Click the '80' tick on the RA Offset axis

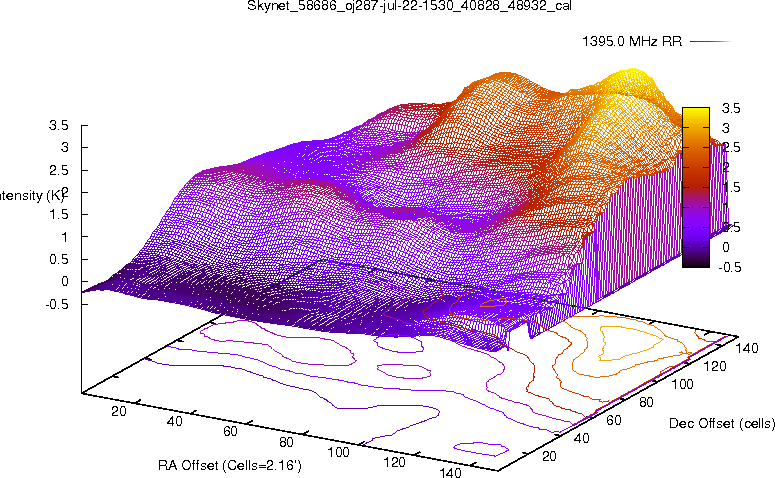click(x=286, y=441)
